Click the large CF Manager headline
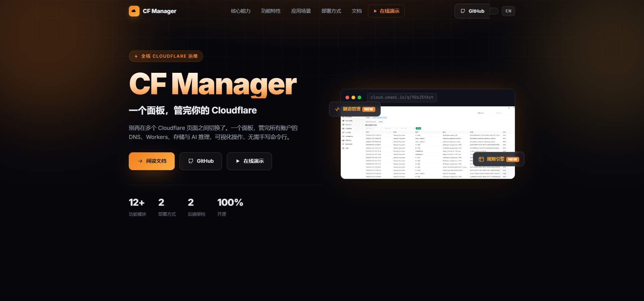Image resolution: width=644 pixels, height=301 pixels. coord(213,84)
